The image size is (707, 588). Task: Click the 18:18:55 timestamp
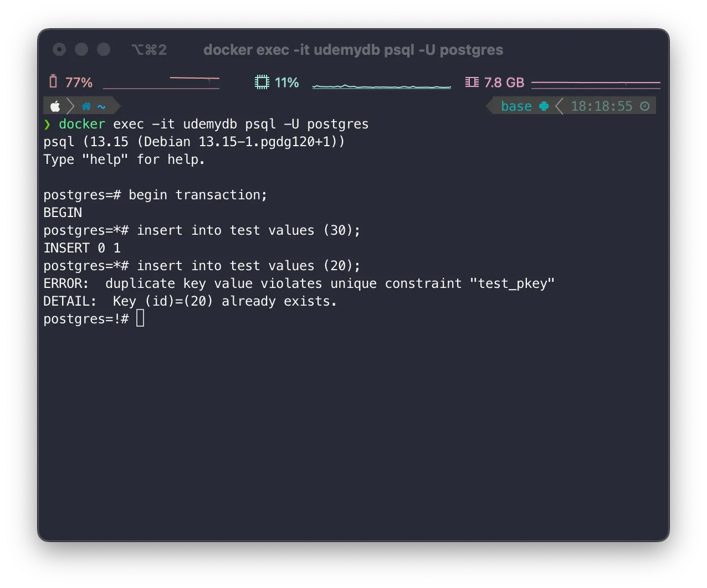coord(602,106)
